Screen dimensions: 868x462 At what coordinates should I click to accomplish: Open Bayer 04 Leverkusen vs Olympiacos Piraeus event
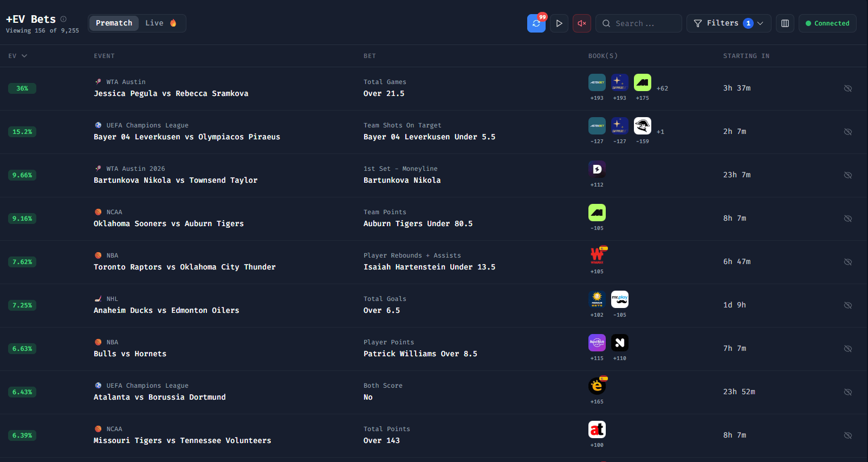(187, 137)
